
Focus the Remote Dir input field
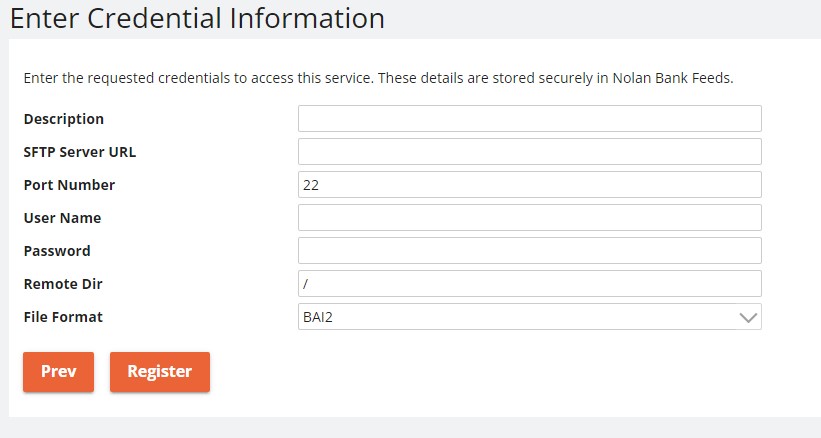coord(529,284)
